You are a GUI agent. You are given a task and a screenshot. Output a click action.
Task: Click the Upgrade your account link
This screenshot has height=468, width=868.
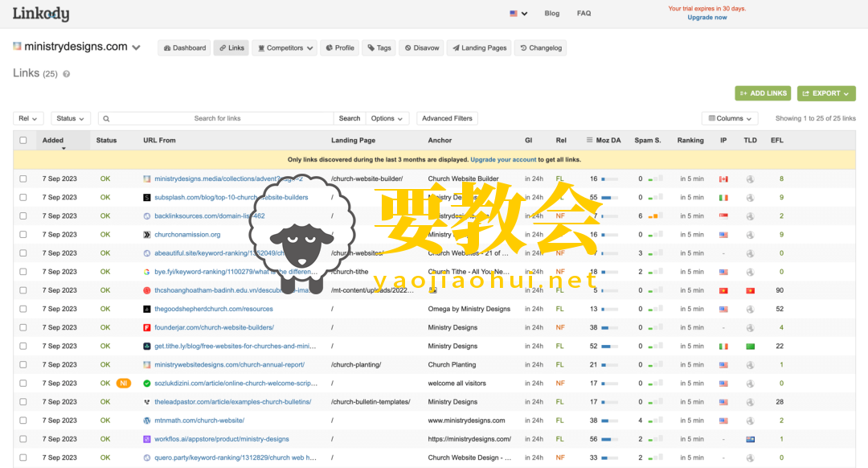[x=503, y=159]
